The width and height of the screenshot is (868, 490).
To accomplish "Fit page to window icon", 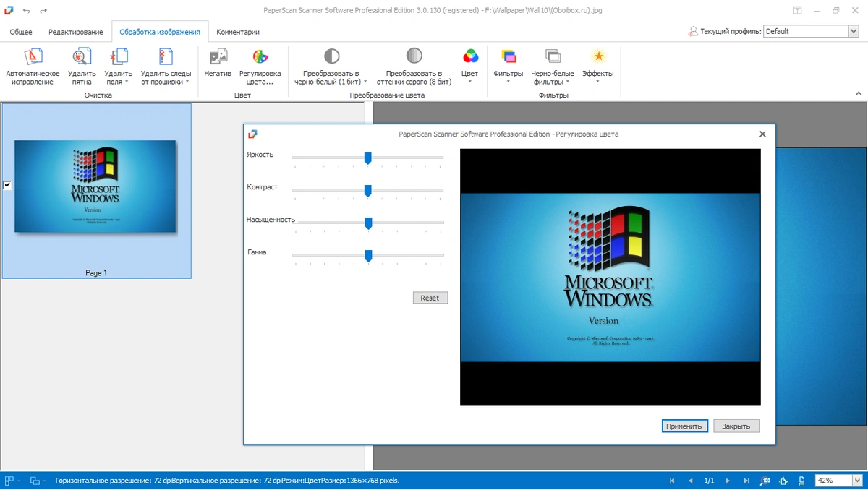I will click(783, 481).
